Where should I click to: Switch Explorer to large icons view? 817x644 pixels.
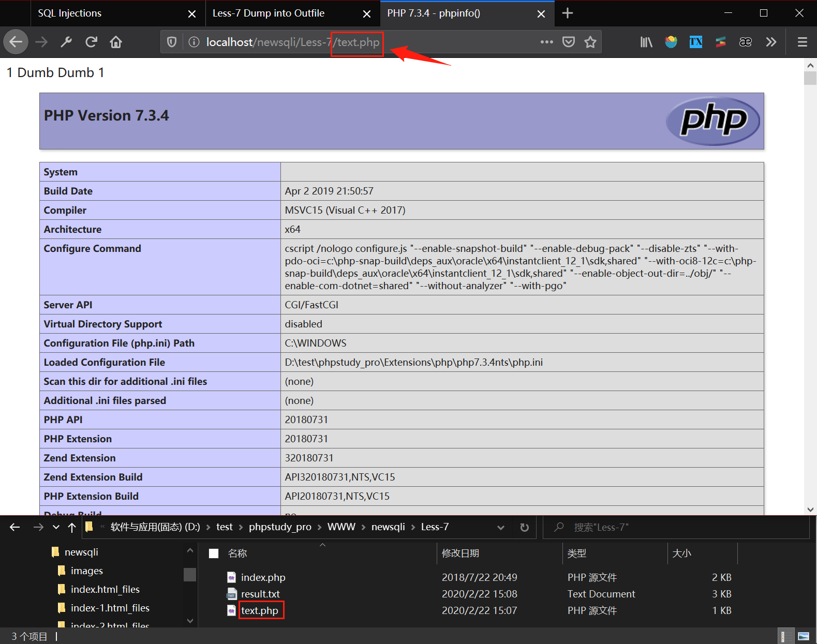pyautogui.click(x=804, y=636)
